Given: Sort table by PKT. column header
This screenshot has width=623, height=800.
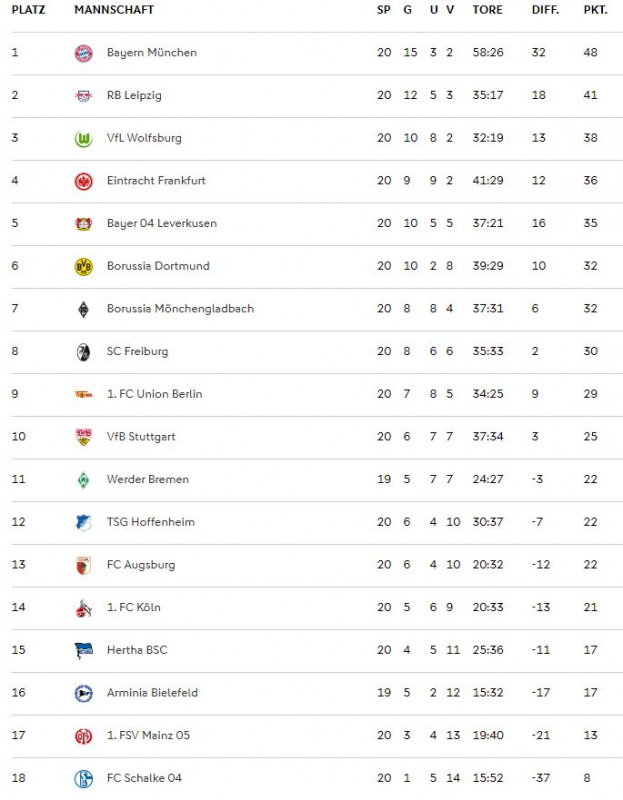Looking at the screenshot, I should click(595, 10).
